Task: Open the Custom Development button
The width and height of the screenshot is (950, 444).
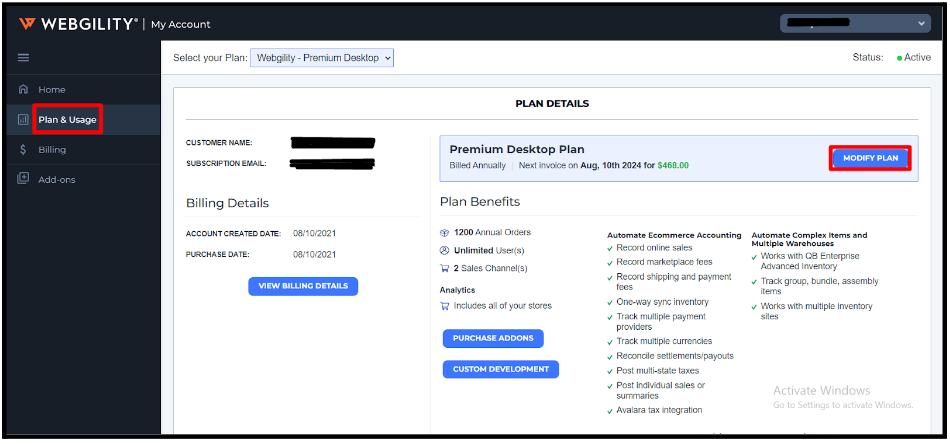Action: (500, 369)
